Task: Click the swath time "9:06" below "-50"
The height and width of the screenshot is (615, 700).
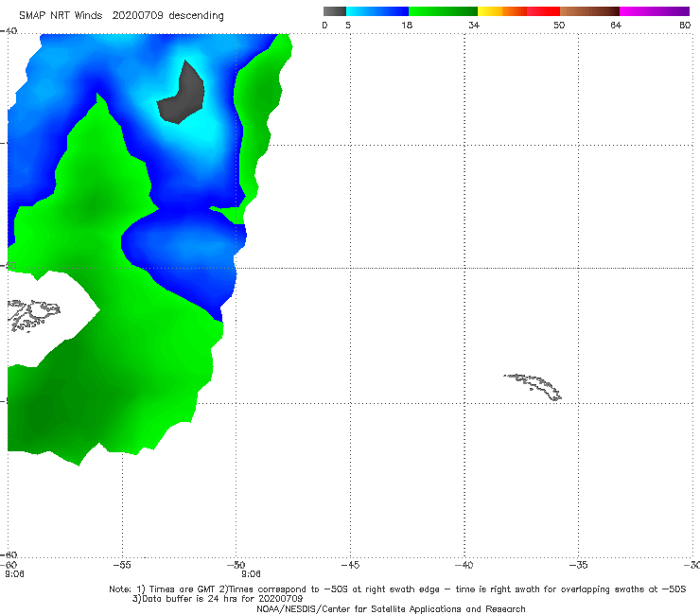Action: (x=251, y=574)
